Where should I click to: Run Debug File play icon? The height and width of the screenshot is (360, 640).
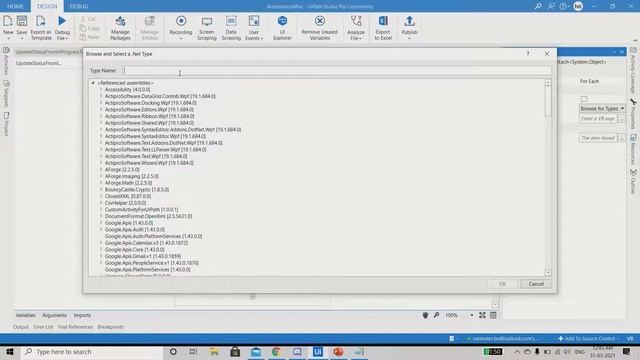click(x=62, y=21)
